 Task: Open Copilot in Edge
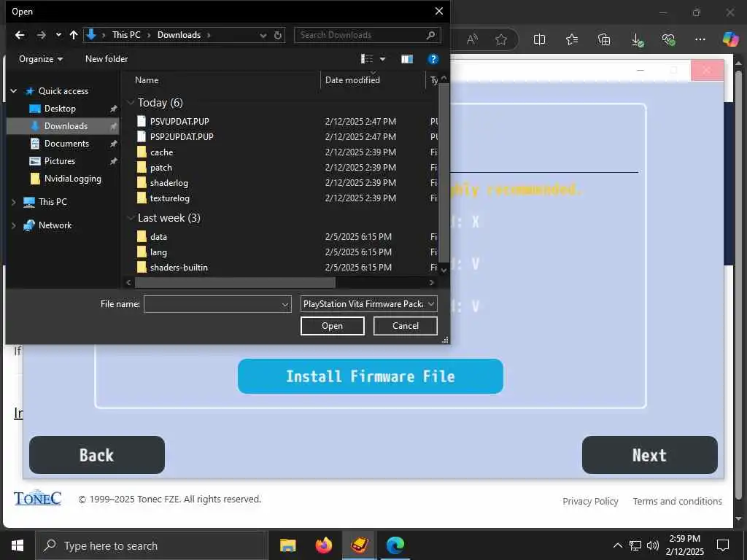tap(729, 39)
